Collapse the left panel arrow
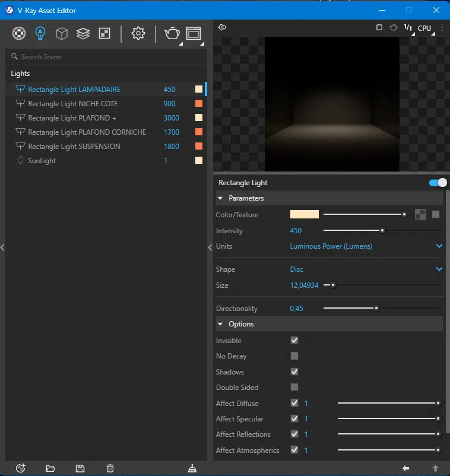This screenshot has height=476, width=450. click(2, 247)
